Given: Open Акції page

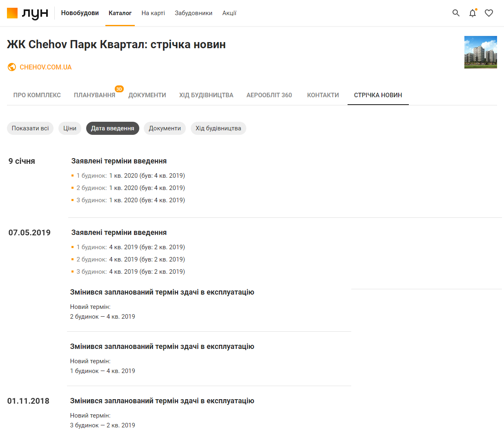Looking at the screenshot, I should click(x=229, y=13).
